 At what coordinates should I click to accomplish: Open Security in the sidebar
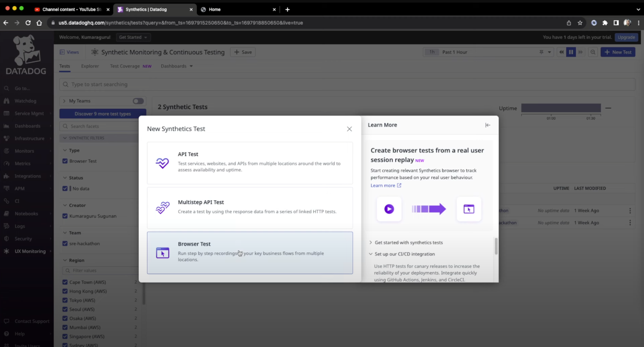pos(23,238)
